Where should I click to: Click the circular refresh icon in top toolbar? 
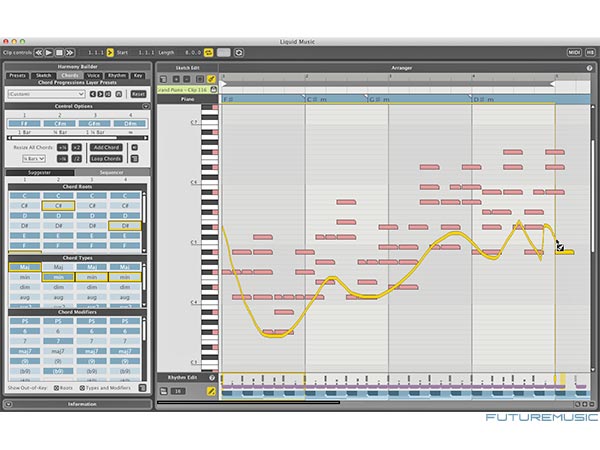[239, 53]
